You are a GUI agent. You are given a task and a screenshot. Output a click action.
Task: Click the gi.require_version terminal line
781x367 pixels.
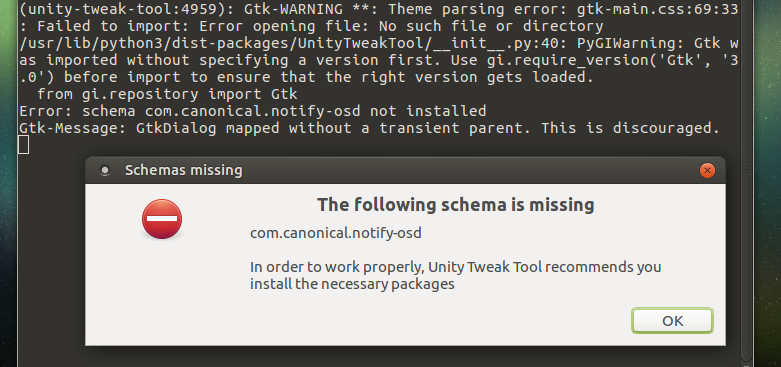(379, 60)
